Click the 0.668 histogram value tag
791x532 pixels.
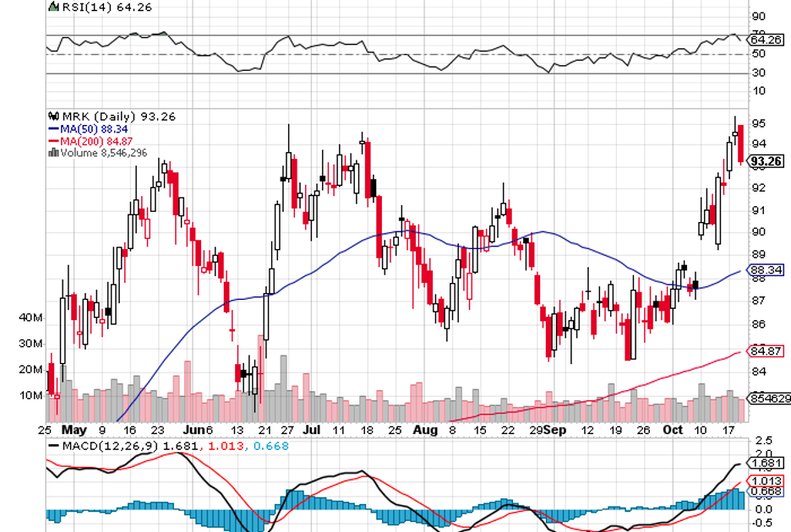coord(766,491)
